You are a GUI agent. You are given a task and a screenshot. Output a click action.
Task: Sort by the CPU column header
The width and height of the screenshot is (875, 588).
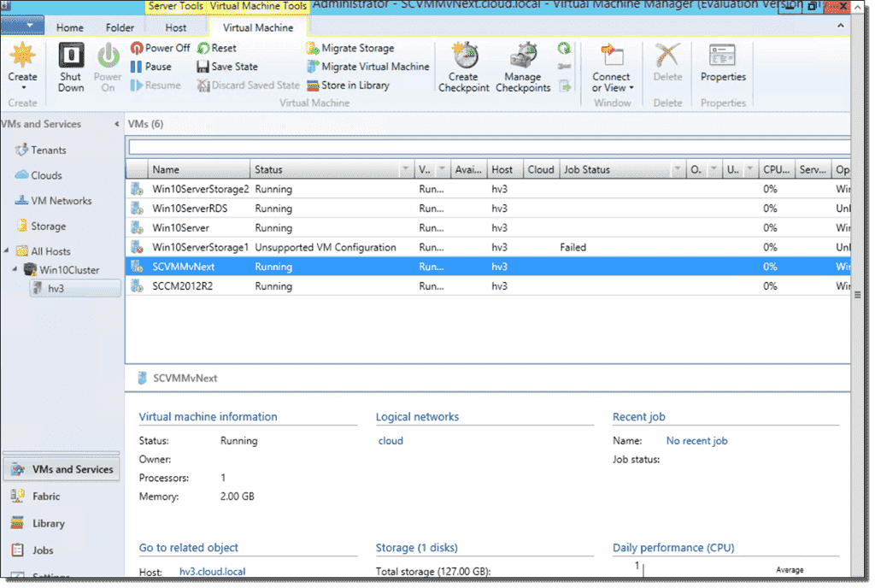tap(776, 169)
